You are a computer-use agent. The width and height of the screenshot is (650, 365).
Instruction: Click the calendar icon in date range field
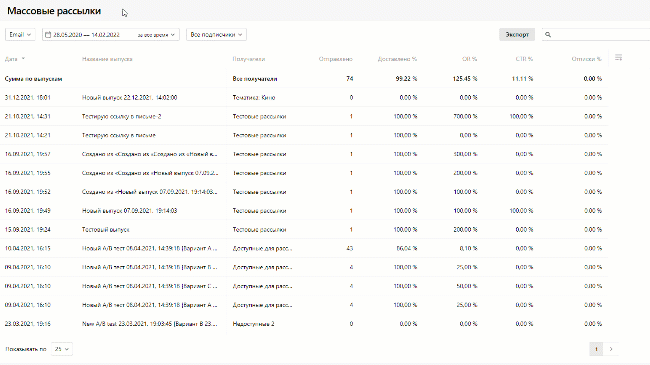48,35
